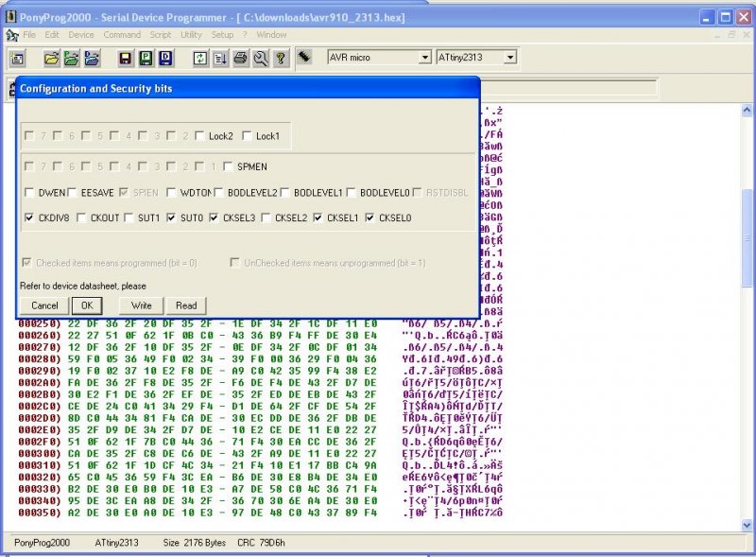Click the chip icon beside device family
Screen dimensions: 756x557
pos(303,57)
